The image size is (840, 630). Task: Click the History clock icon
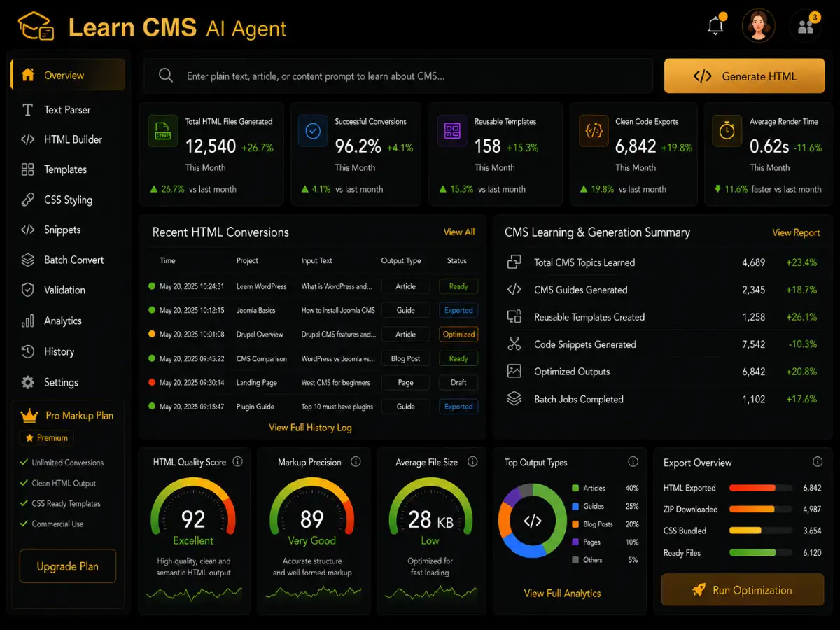click(x=28, y=351)
